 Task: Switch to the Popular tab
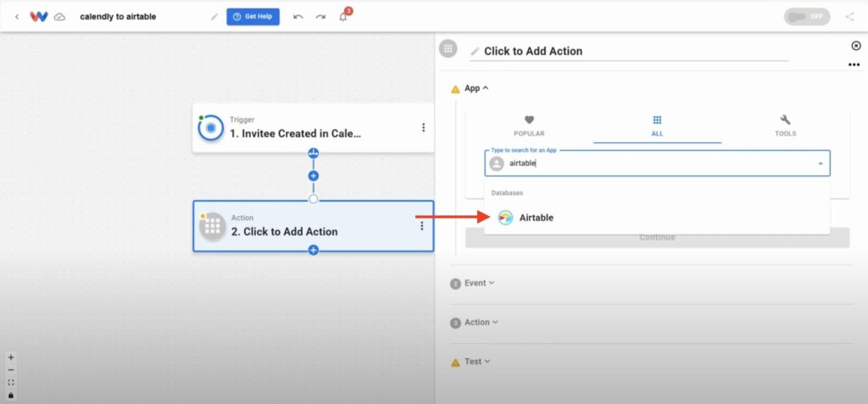pyautogui.click(x=529, y=126)
